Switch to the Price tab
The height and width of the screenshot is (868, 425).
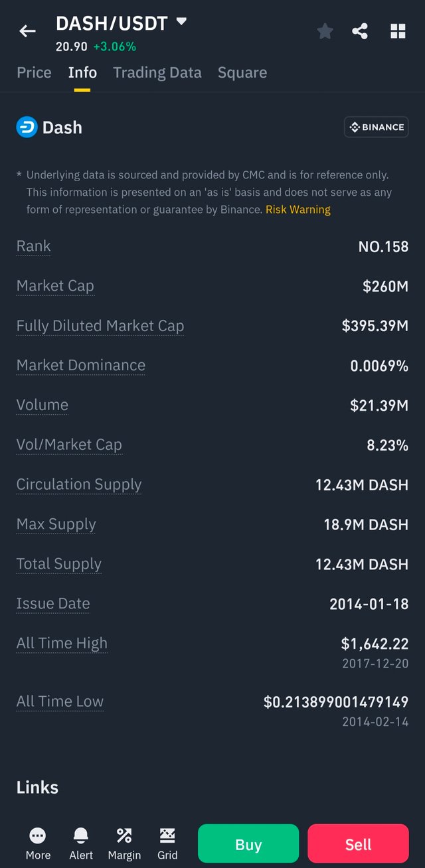(34, 72)
